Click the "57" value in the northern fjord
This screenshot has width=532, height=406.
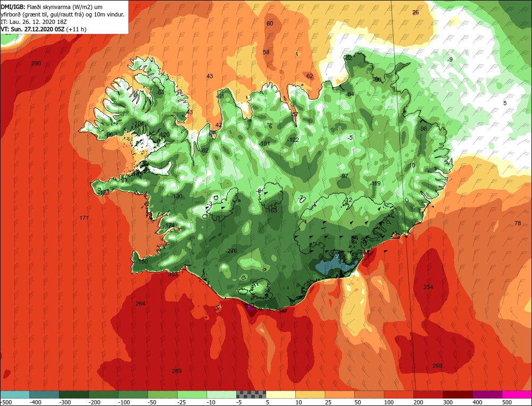pyautogui.click(x=295, y=114)
